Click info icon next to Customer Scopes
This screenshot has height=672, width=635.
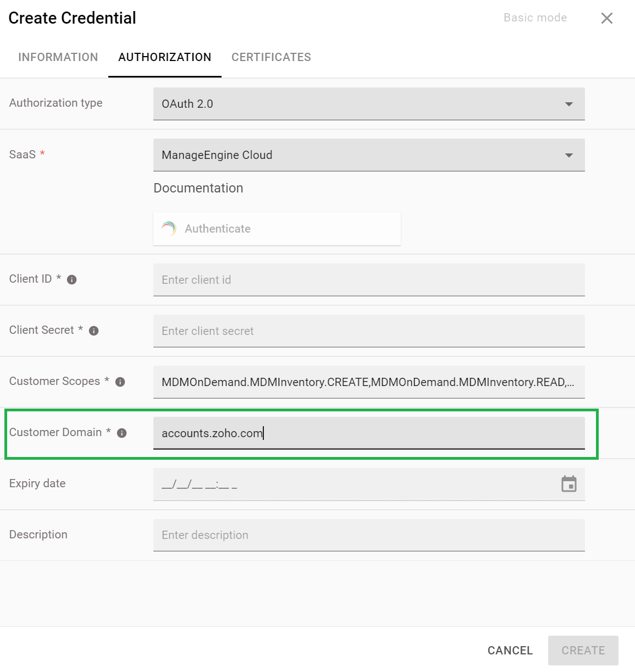(x=120, y=382)
